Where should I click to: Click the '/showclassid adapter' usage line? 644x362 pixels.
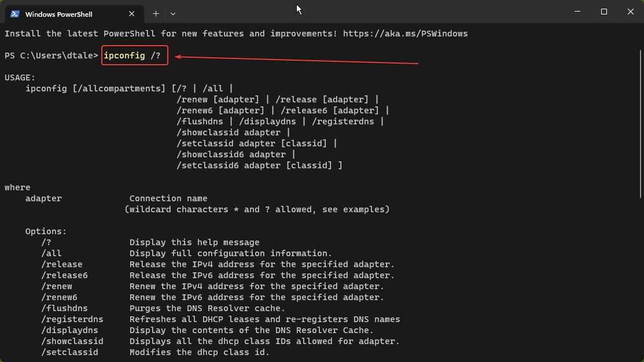click(229, 132)
